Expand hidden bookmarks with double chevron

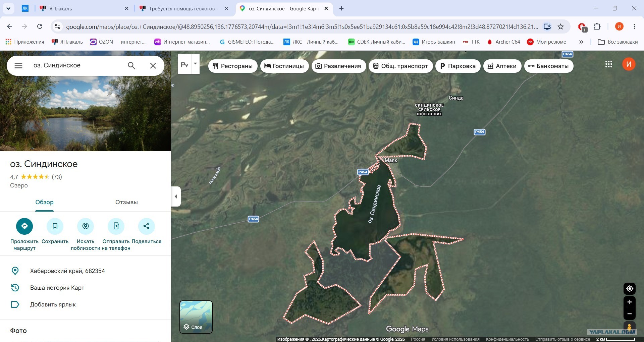[x=581, y=42]
